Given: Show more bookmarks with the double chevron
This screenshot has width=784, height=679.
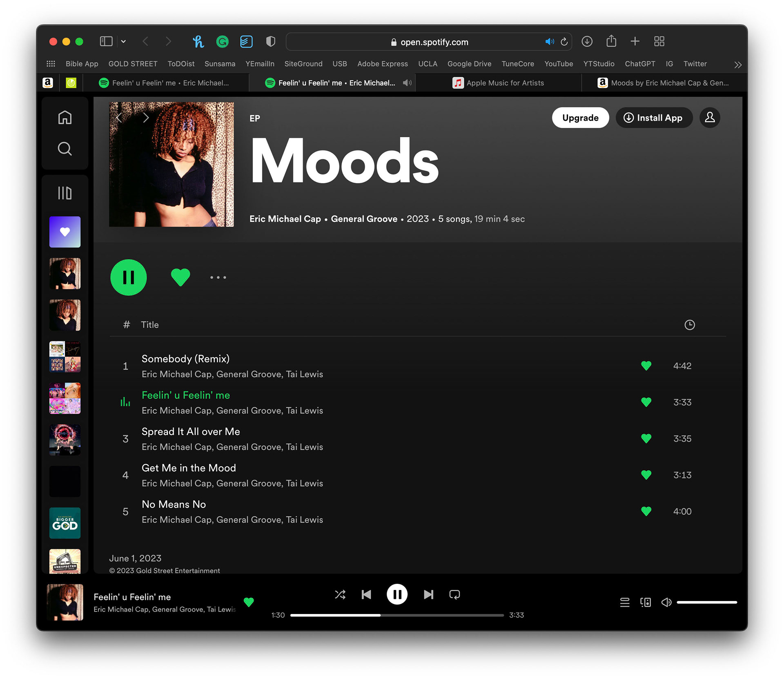Looking at the screenshot, I should point(737,65).
